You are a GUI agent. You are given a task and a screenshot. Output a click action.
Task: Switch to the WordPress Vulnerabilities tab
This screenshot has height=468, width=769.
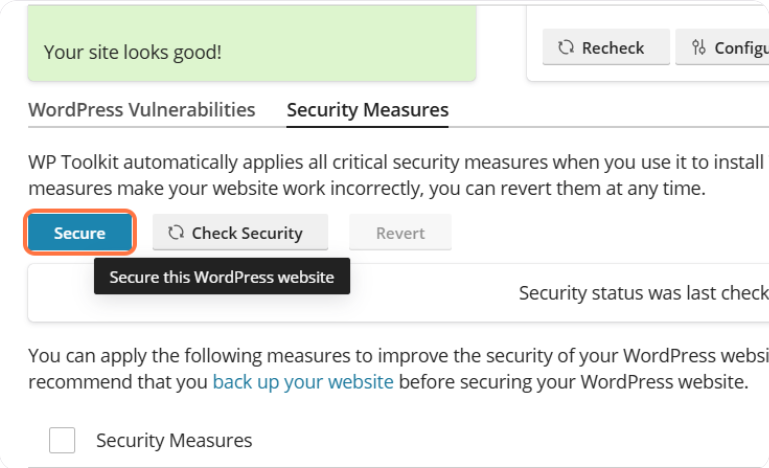141,110
